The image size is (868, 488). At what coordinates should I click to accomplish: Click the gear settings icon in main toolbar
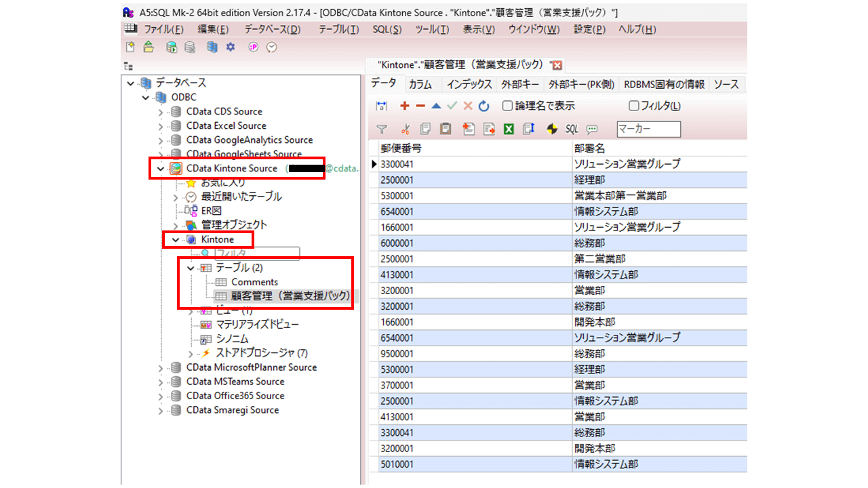coord(231,47)
